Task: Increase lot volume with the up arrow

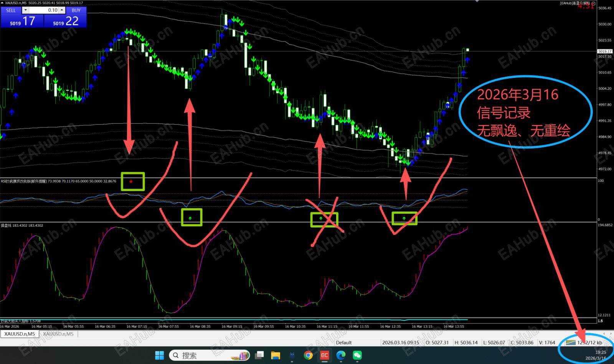Action: 62,10
